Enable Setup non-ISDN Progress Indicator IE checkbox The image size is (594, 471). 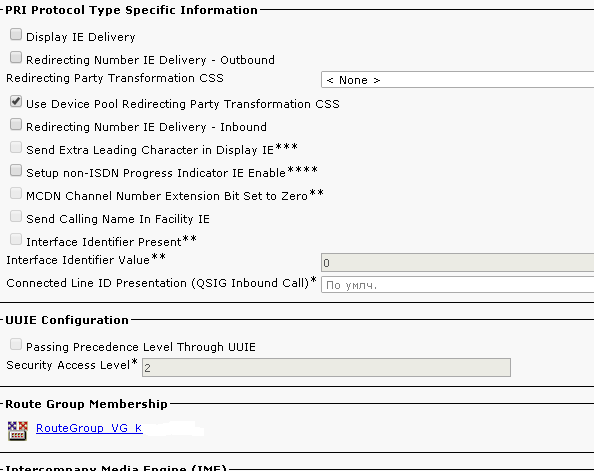tap(16, 171)
